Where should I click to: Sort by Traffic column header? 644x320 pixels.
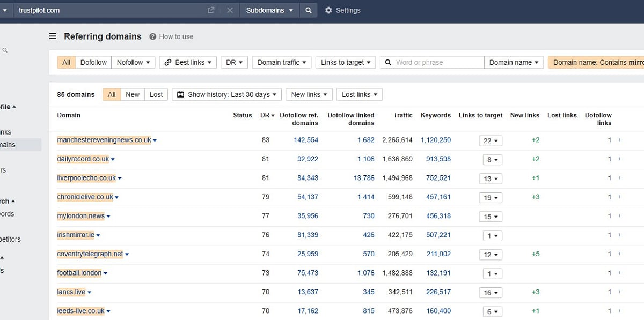tap(403, 115)
